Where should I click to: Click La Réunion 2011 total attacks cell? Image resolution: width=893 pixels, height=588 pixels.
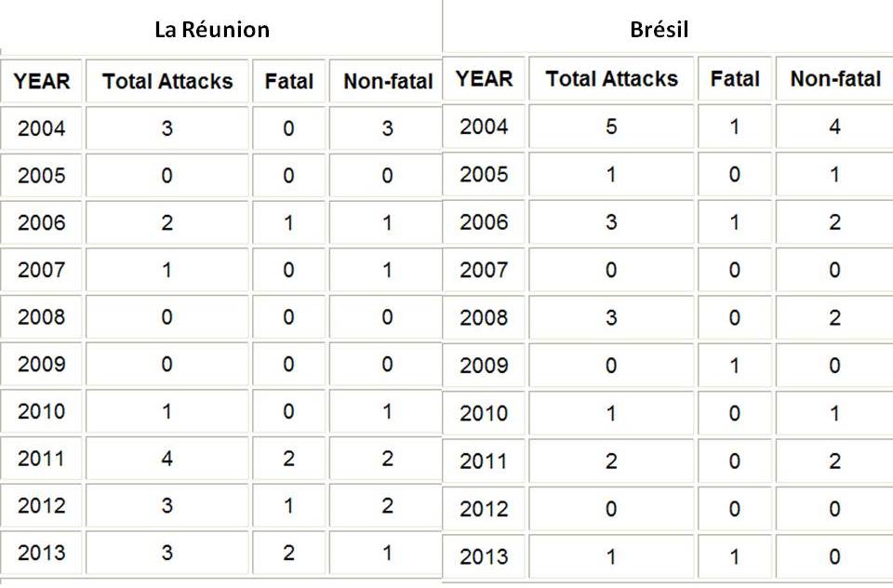pyautogui.click(x=167, y=459)
